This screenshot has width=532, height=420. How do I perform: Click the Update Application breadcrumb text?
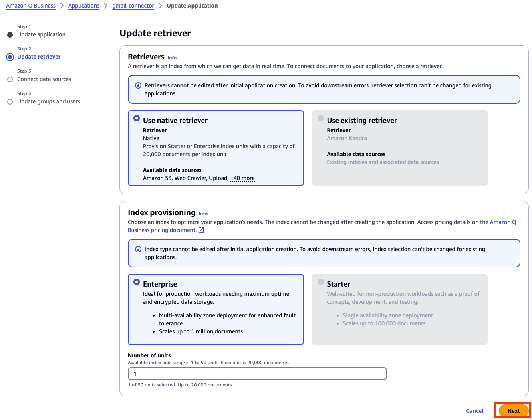(192, 6)
